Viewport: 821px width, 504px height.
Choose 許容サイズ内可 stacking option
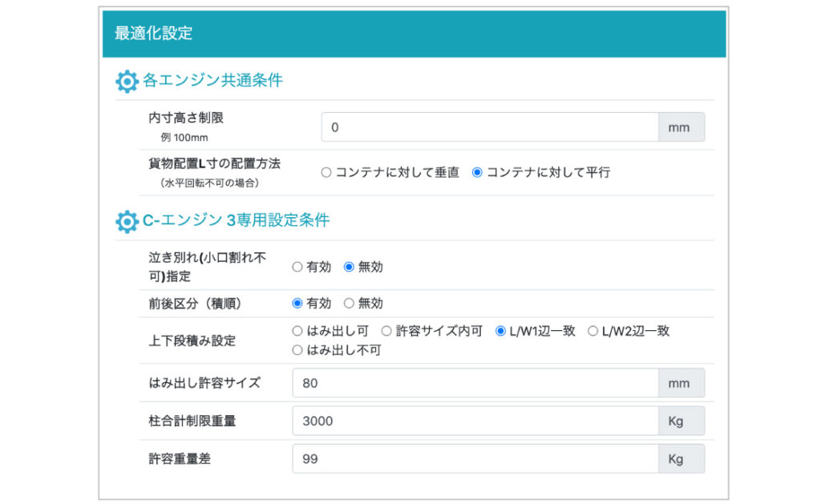point(386,331)
